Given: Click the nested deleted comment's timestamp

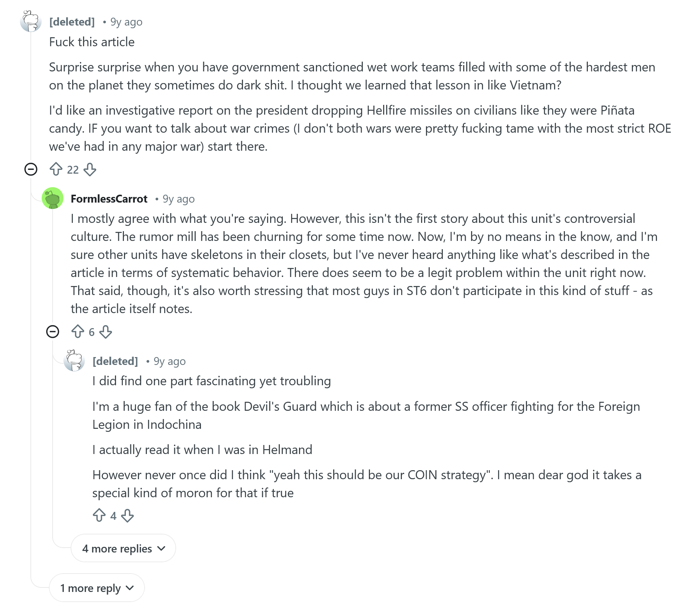Looking at the screenshot, I should [x=169, y=361].
